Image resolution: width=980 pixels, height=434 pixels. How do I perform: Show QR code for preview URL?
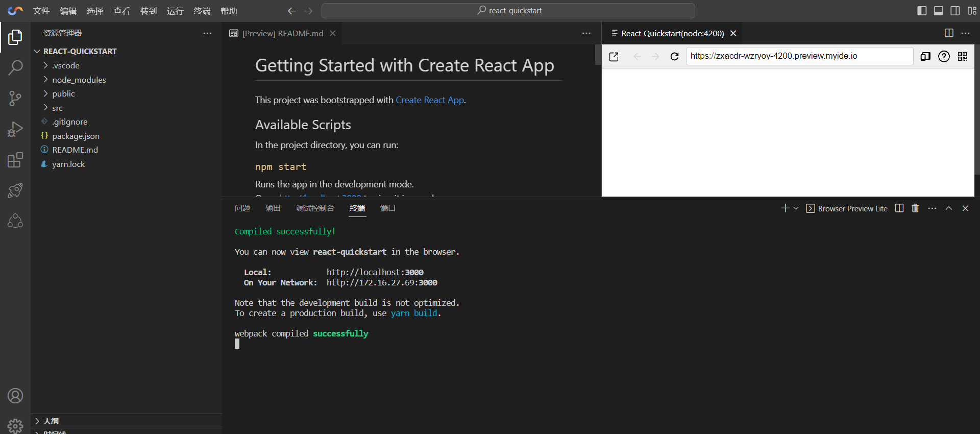(962, 56)
